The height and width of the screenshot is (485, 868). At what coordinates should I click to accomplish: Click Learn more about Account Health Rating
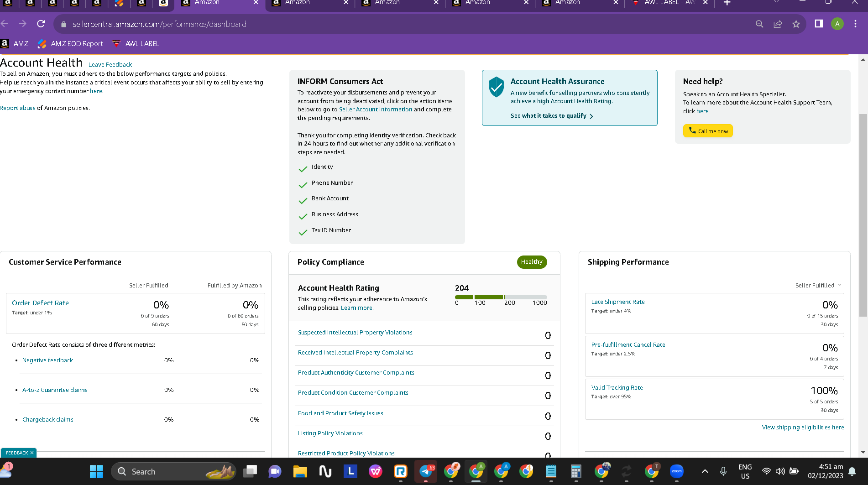pos(356,308)
